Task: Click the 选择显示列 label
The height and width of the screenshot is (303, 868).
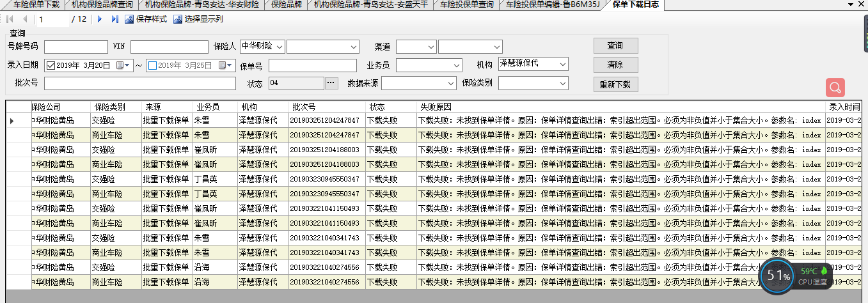Action: [x=204, y=19]
